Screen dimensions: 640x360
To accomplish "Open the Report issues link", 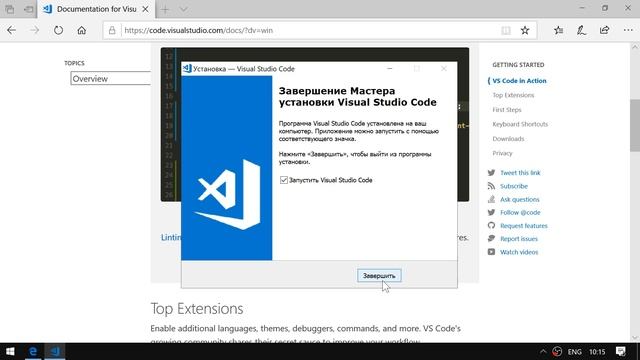I will point(519,239).
